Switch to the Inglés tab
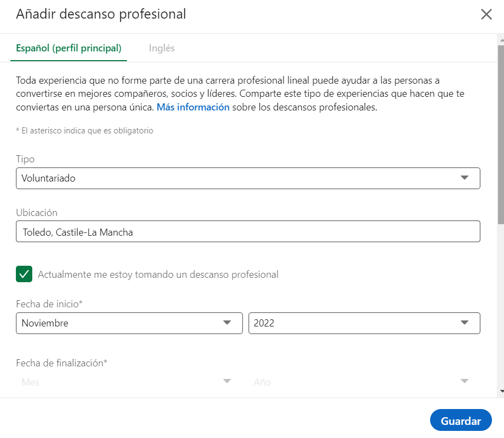The width and height of the screenshot is (504, 438). click(161, 48)
